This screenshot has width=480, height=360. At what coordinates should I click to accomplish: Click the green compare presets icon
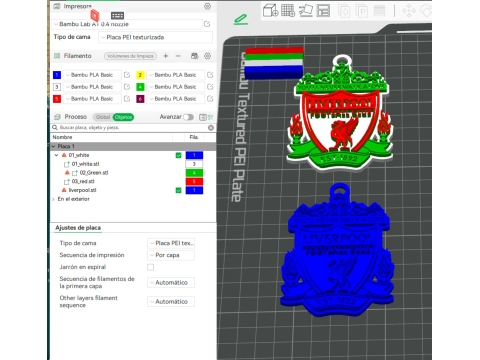[210, 117]
